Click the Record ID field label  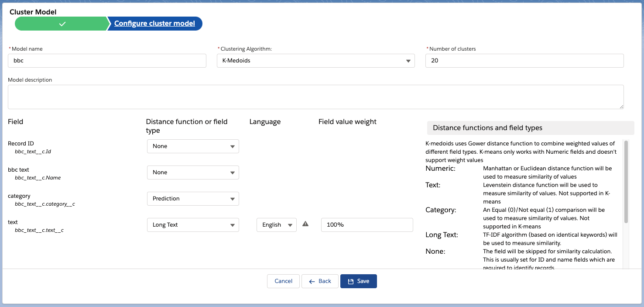(21, 143)
